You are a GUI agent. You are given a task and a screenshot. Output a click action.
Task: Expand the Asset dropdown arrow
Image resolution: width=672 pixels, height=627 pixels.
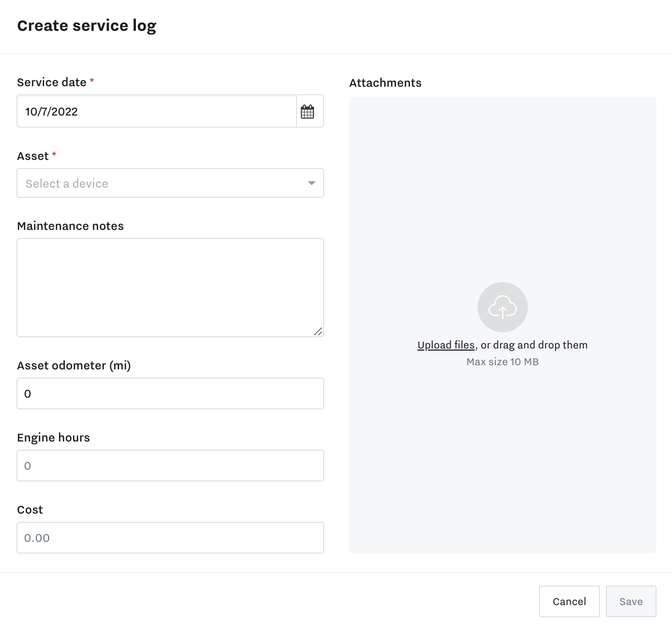coord(311,183)
